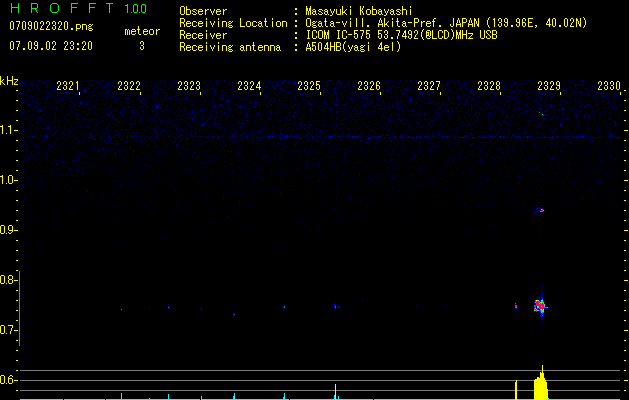Click the Observer label

(203, 11)
